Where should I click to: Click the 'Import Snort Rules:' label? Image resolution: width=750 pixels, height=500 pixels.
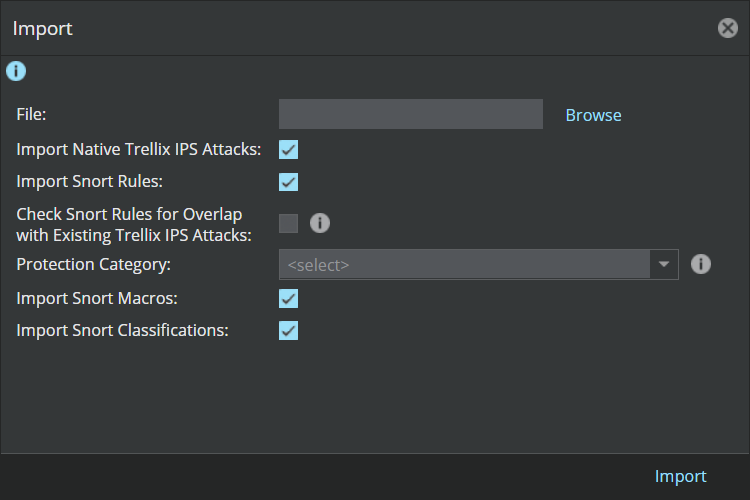click(89, 182)
